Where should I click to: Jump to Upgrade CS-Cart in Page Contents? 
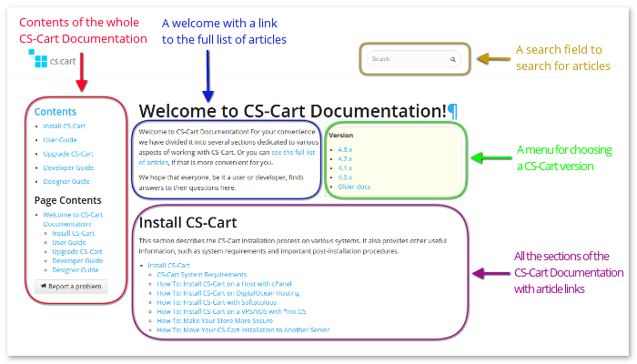(x=77, y=251)
